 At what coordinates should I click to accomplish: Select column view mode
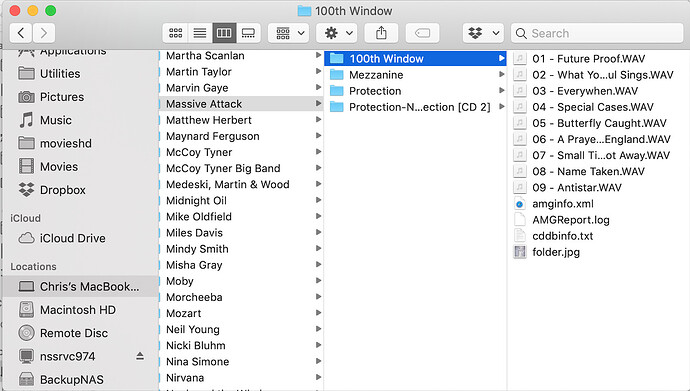(224, 33)
